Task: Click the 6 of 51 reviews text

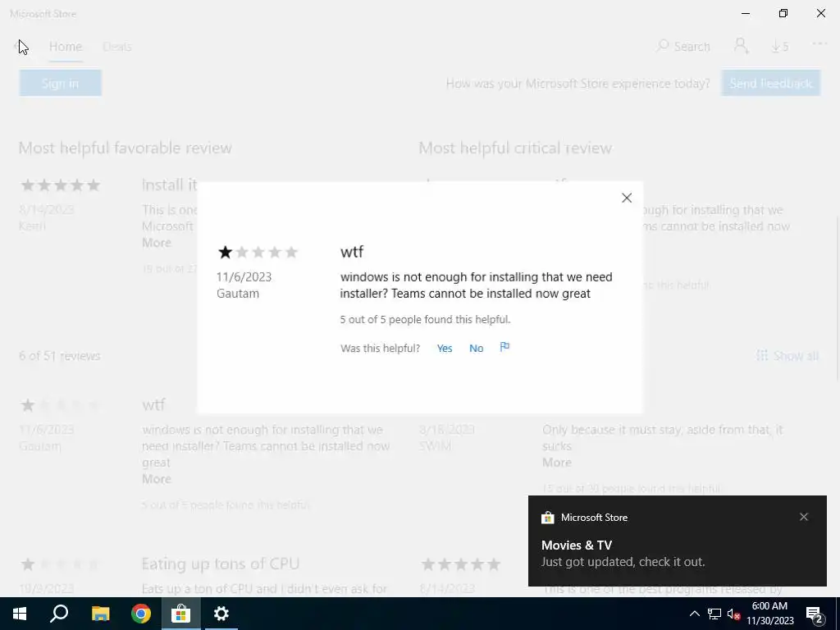Action: pos(59,356)
